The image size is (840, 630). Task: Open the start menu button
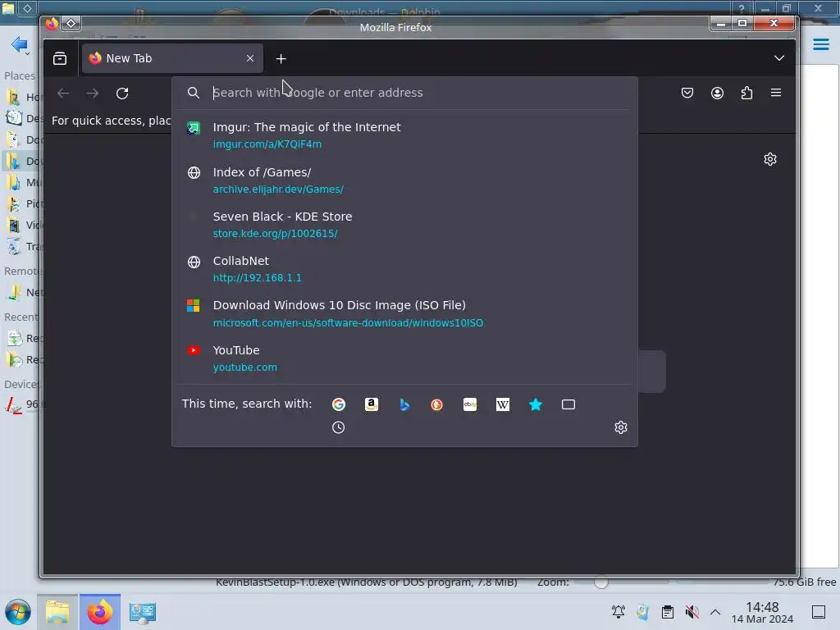click(18, 612)
